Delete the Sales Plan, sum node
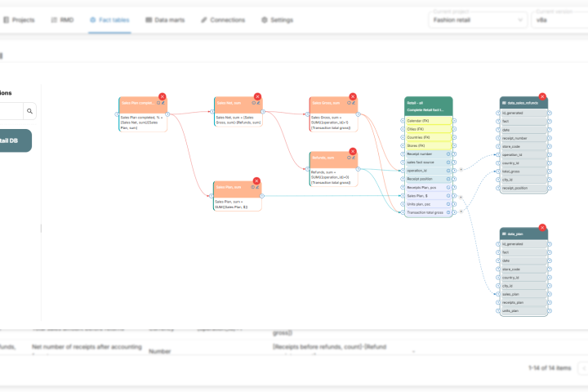Screen dimensions: 588x392 click(x=256, y=181)
